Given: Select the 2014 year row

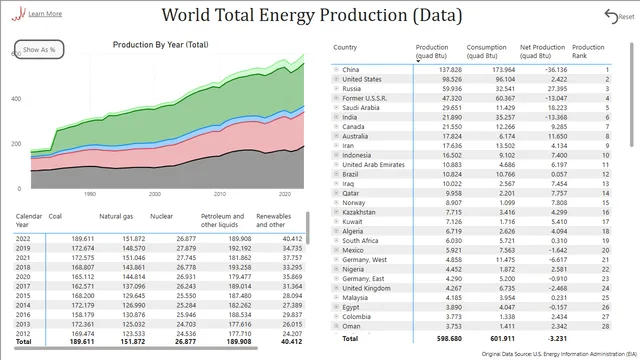Looking at the screenshot, I should (159, 305).
